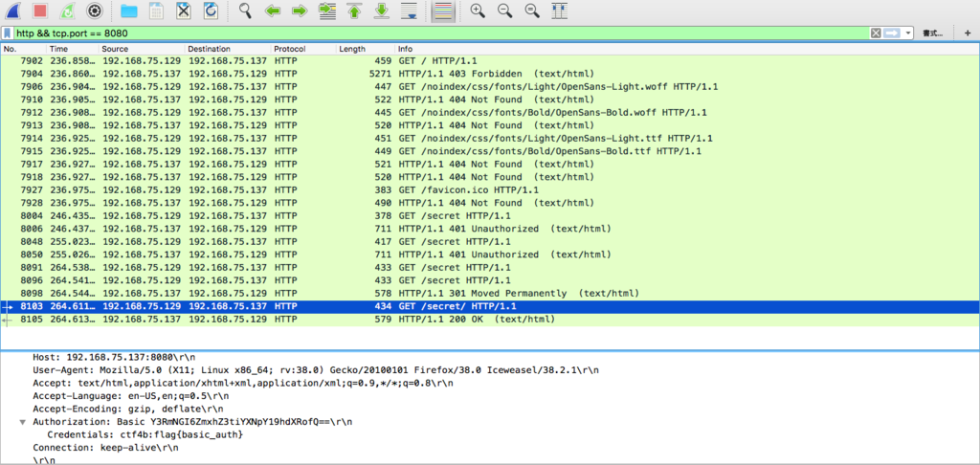This screenshot has width=980, height=465.
Task: Select the Host: 192.168.75.137:8080 line
Action: tap(114, 357)
